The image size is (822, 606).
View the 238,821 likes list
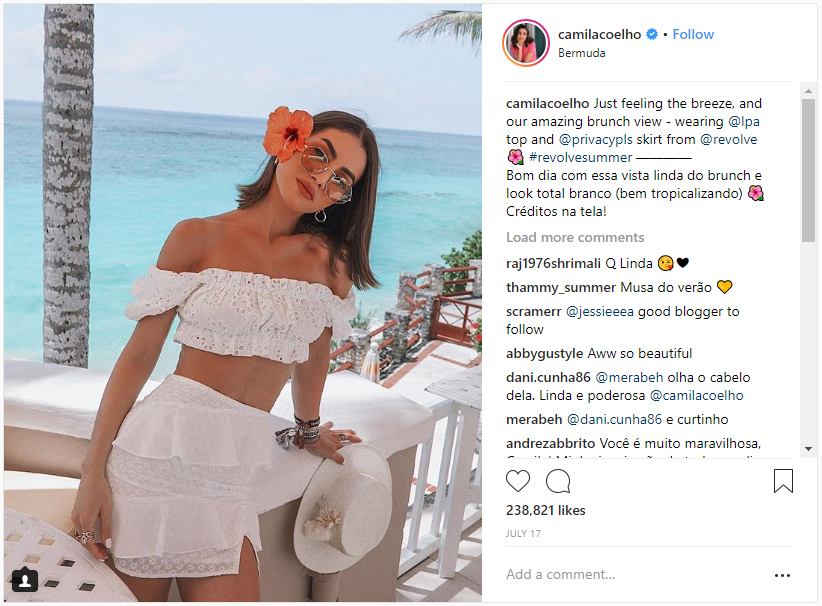[546, 511]
